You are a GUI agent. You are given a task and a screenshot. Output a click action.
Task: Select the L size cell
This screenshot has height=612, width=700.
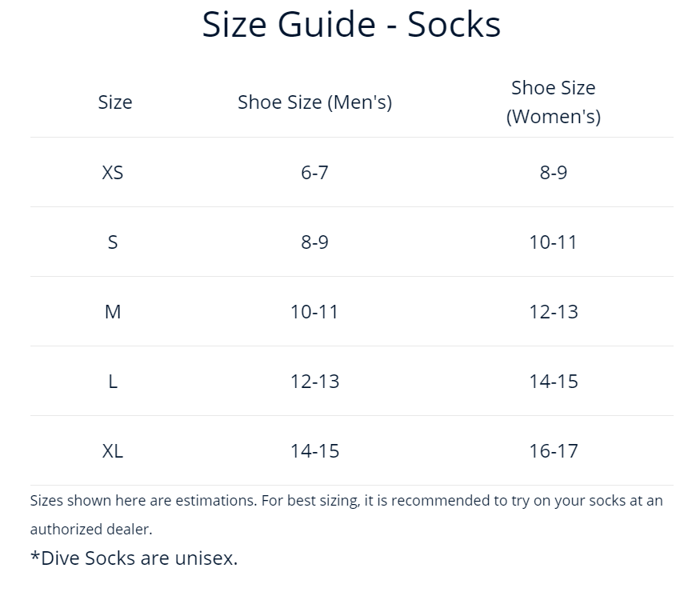[x=113, y=382]
